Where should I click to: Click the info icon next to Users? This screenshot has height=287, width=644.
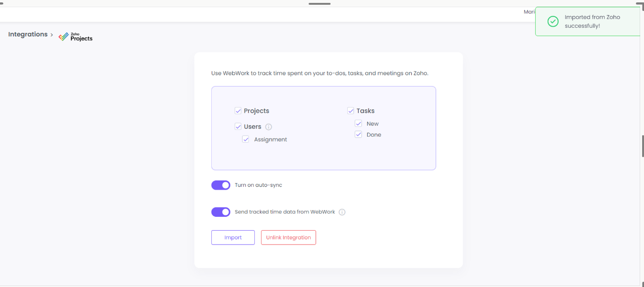269,127
